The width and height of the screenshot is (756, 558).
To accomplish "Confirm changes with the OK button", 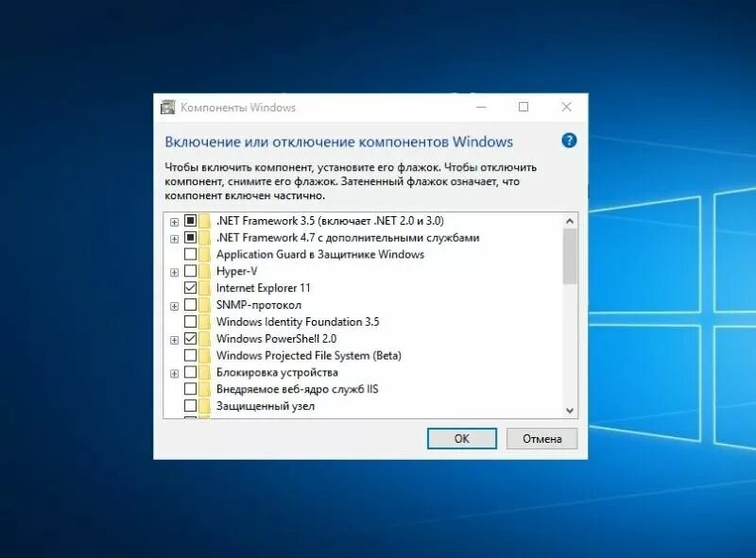I will point(462,438).
